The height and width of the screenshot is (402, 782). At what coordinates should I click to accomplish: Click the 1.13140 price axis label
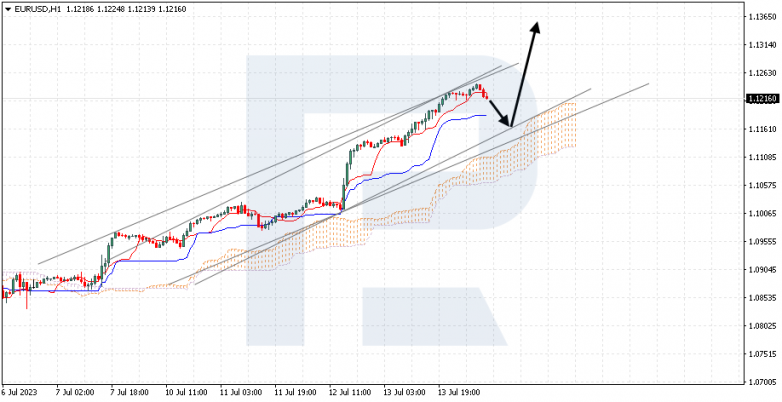[763, 45]
